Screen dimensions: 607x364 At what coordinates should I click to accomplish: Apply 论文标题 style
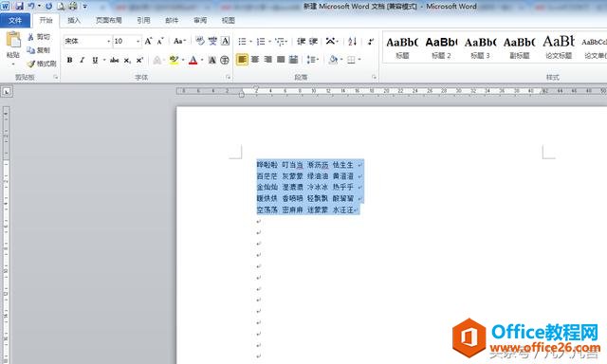tap(559, 47)
